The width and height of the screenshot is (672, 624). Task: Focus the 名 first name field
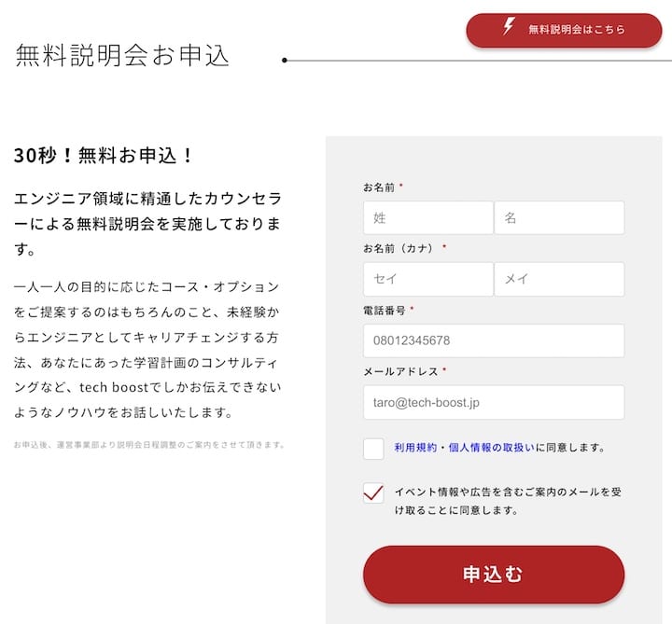(x=559, y=218)
